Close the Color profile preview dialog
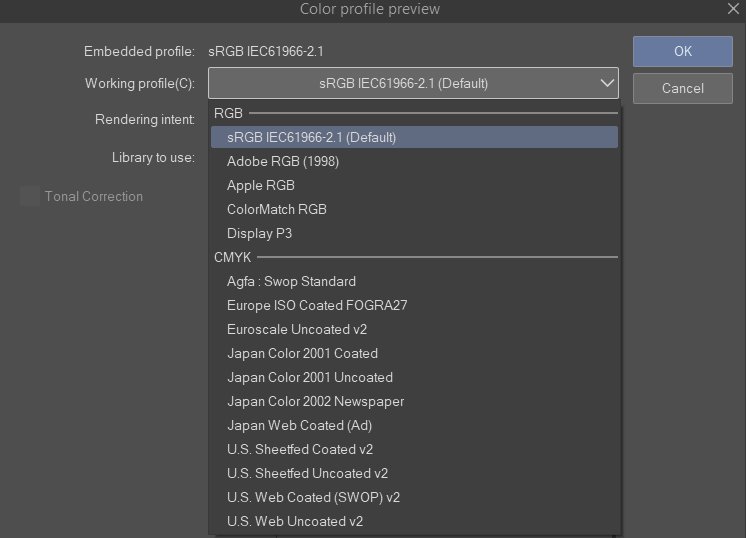The height and width of the screenshot is (538, 746). coord(733,9)
